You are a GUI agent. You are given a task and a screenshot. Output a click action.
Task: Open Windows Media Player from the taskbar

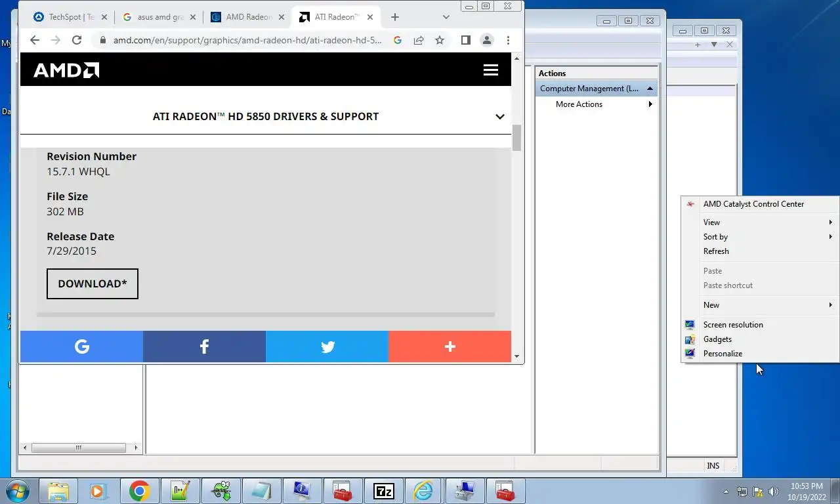tap(98, 491)
